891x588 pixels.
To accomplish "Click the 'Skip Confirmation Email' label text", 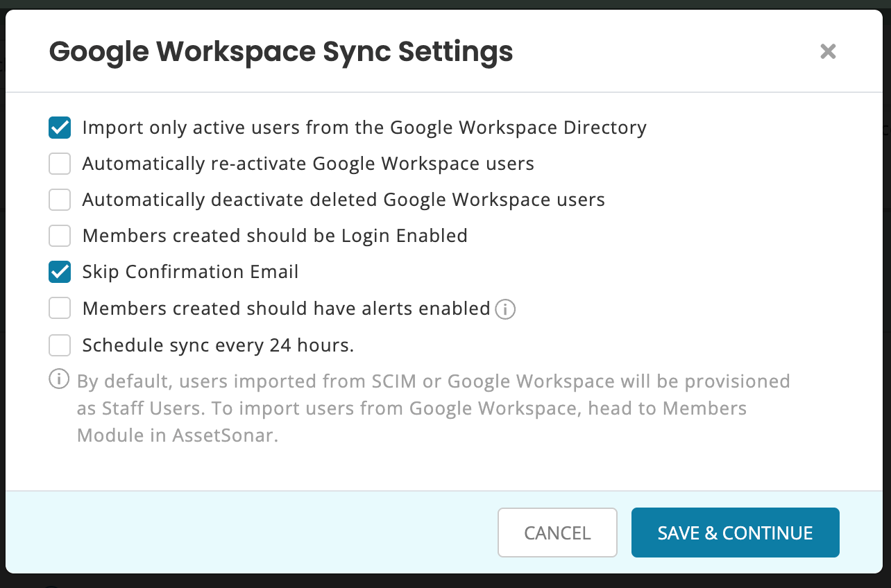I will pos(190,272).
